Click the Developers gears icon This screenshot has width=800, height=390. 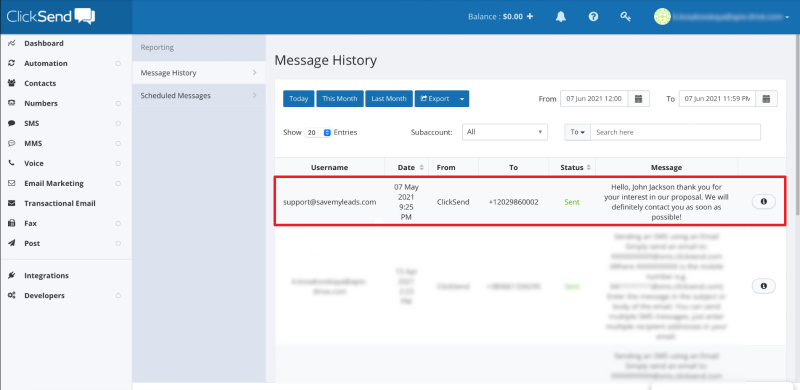[x=11, y=296]
